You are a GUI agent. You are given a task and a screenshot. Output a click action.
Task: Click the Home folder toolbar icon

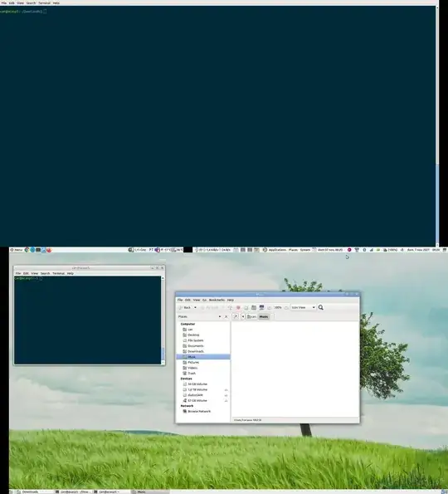pos(254,307)
